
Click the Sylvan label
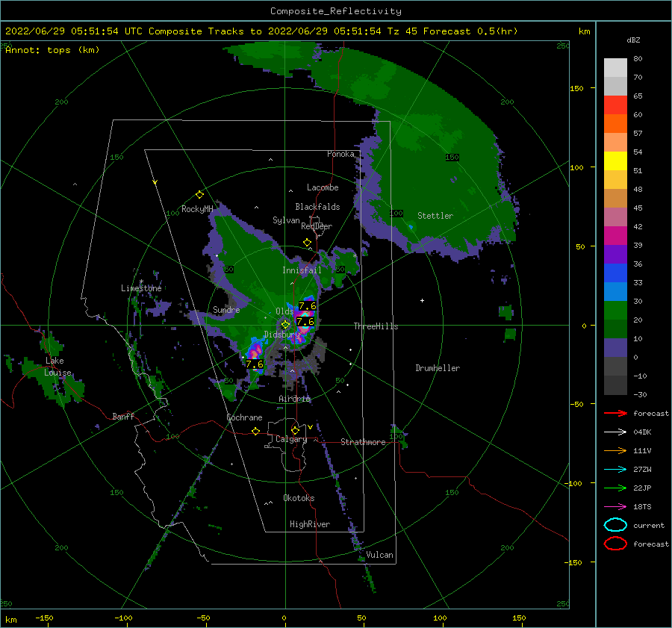click(286, 220)
